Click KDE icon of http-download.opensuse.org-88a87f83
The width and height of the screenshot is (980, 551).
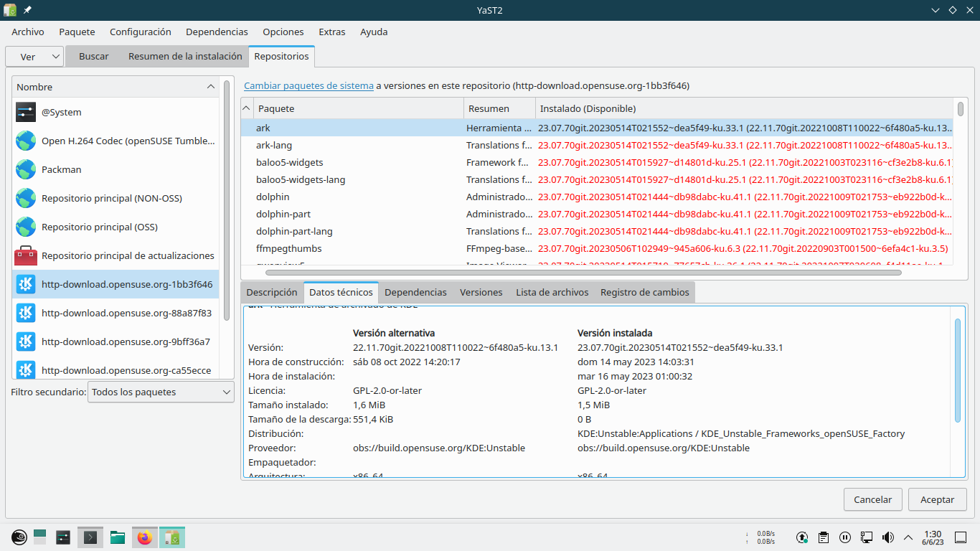(26, 313)
